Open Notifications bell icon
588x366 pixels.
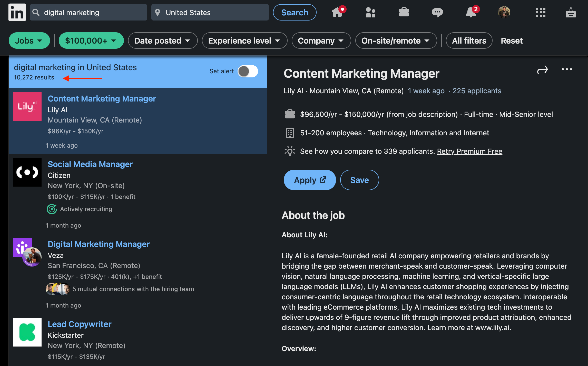pos(471,12)
